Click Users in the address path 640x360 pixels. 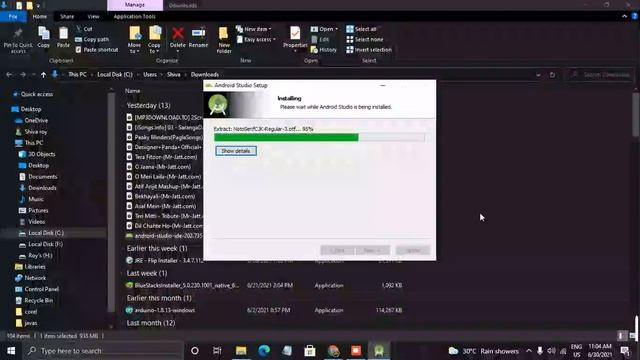150,75
